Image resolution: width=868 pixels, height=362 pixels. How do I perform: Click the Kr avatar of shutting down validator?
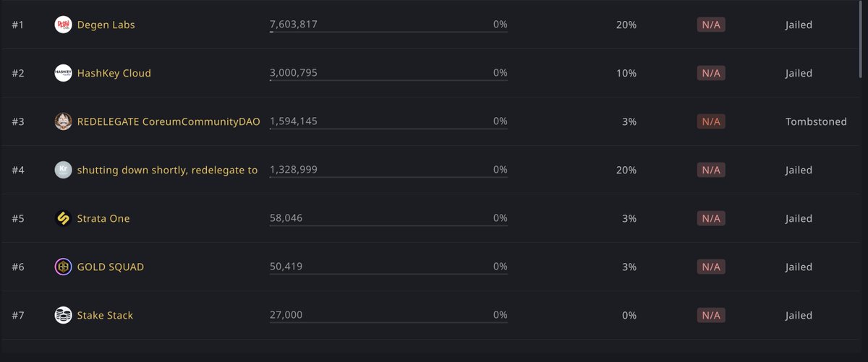point(63,170)
